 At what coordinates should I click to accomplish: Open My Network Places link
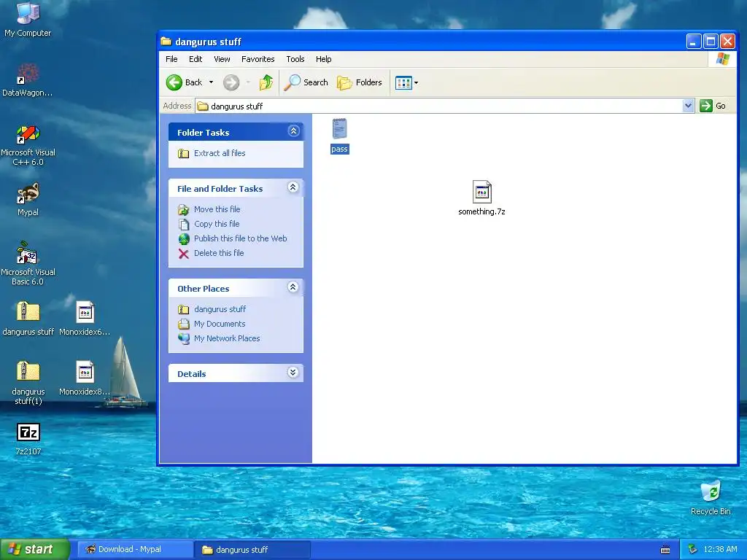(x=227, y=338)
